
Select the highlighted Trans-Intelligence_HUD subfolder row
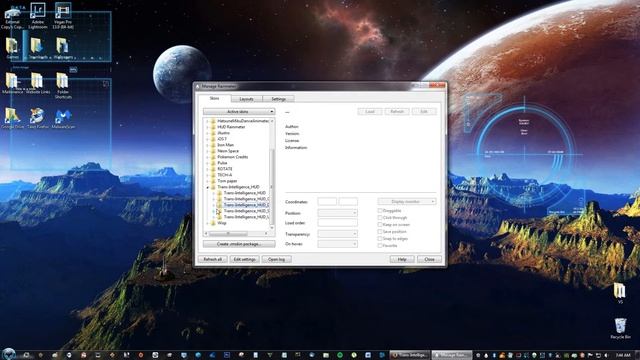click(x=246, y=205)
